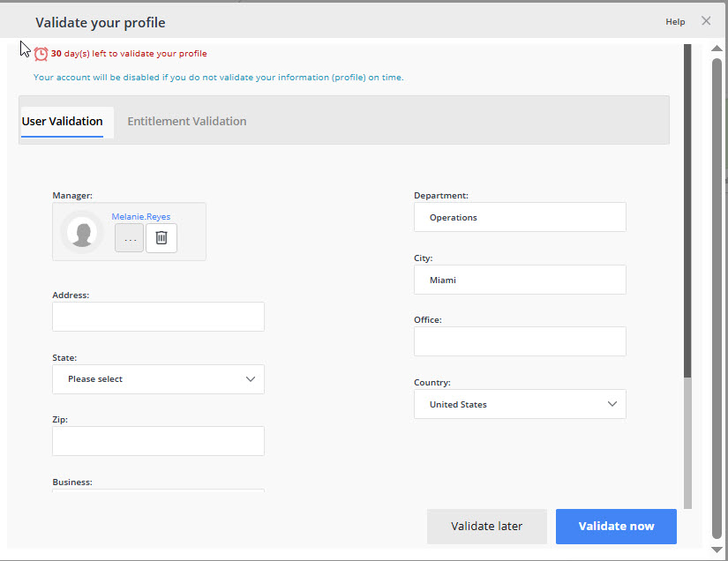Open the Country dropdown showing United States

click(520, 403)
